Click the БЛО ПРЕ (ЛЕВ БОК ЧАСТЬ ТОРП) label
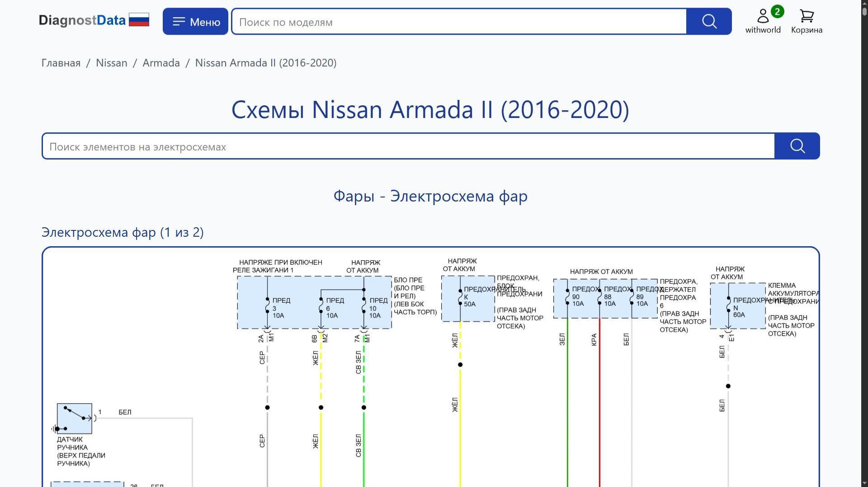This screenshot has height=487, width=868. click(415, 296)
